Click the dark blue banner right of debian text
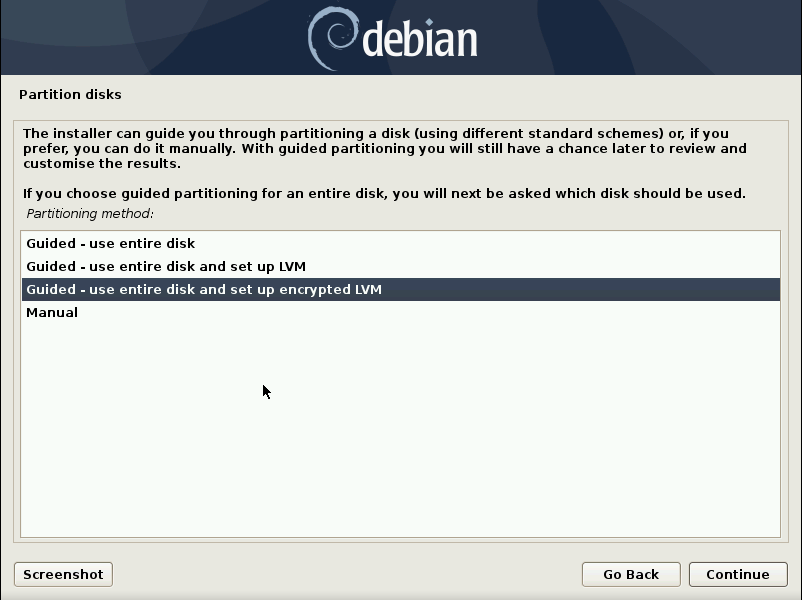Viewport: 802px width, 600px height. coord(639,37)
